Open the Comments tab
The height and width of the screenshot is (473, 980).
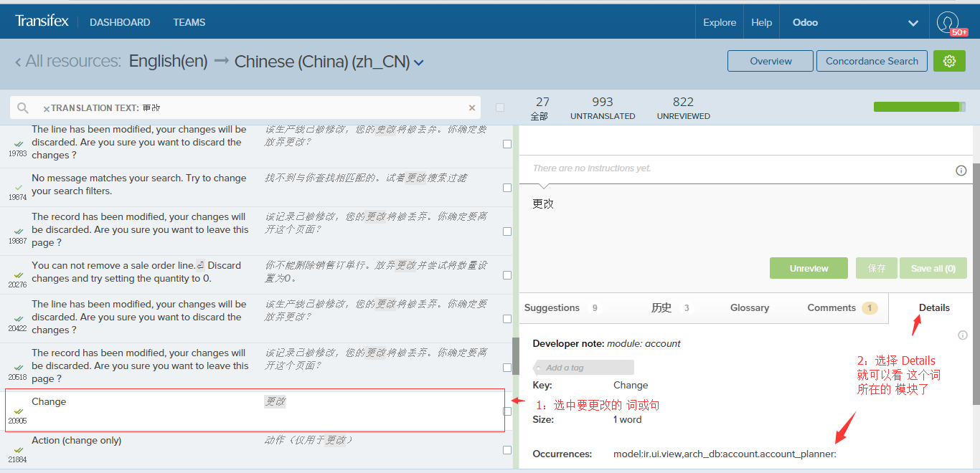[831, 308]
